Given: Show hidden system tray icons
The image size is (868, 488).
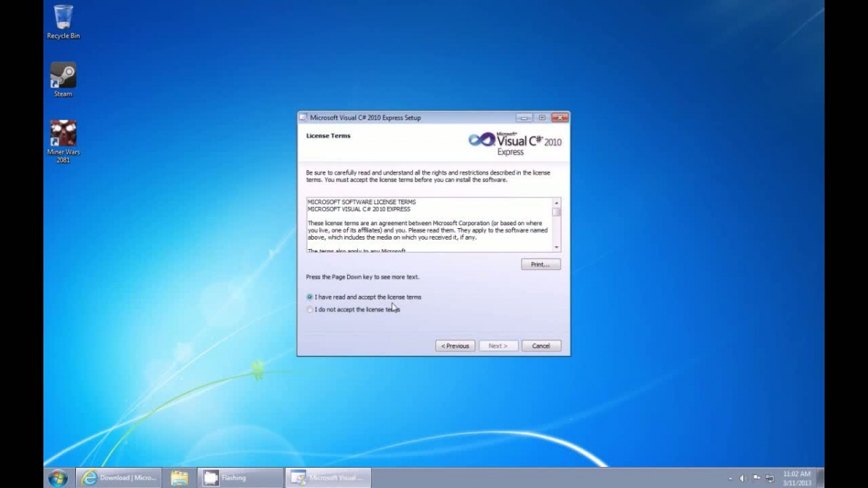Looking at the screenshot, I should (x=730, y=479).
